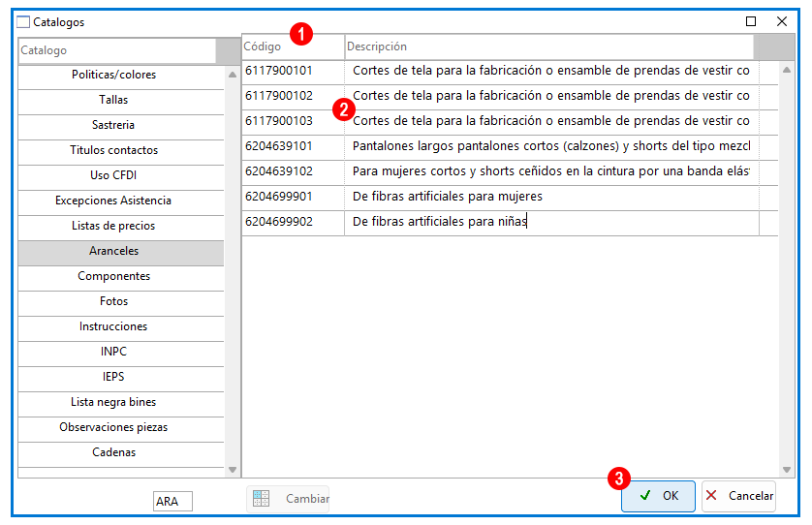Click the codes table scroll up arrow
The width and height of the screenshot is (812, 525).
point(787,70)
